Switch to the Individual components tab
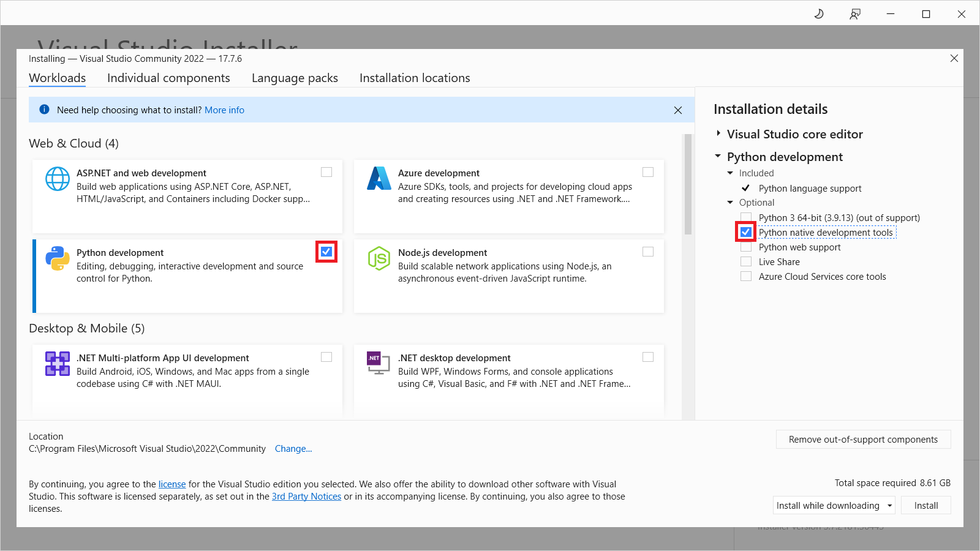 coord(168,78)
